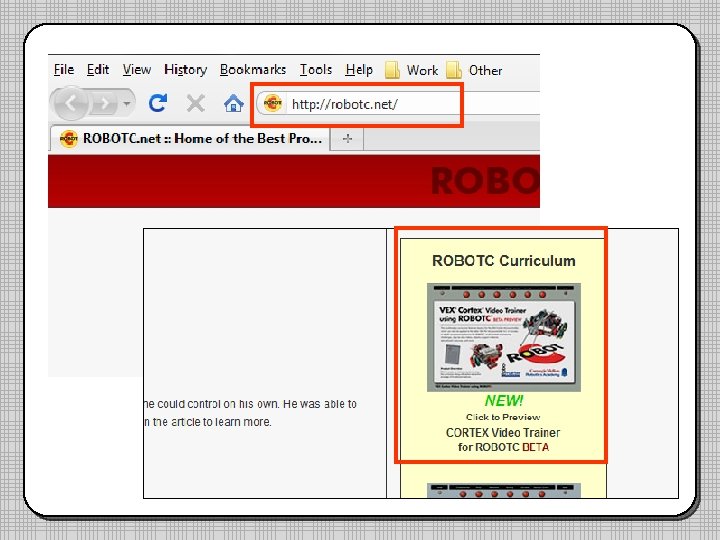Open a new tab with the plus button
The height and width of the screenshot is (540, 720).
[x=348, y=138]
